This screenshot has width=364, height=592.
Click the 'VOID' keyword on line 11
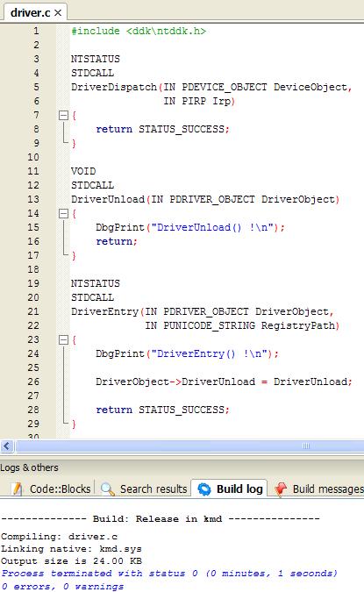[83, 171]
